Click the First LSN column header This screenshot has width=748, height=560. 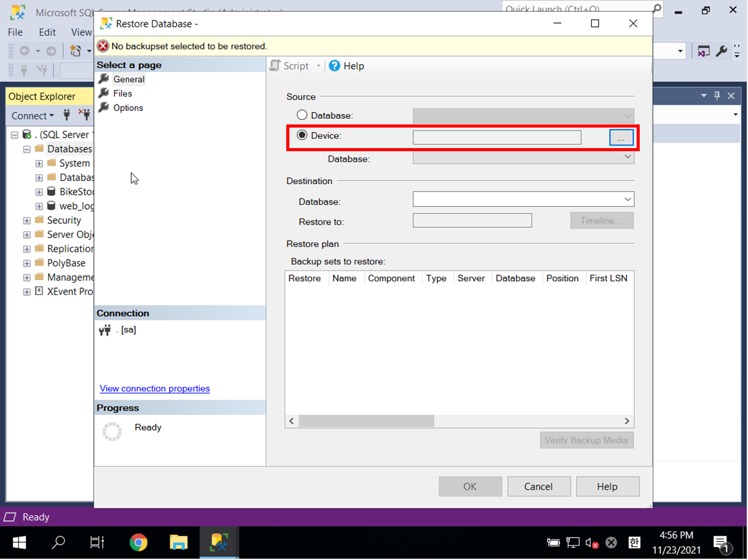(x=609, y=278)
